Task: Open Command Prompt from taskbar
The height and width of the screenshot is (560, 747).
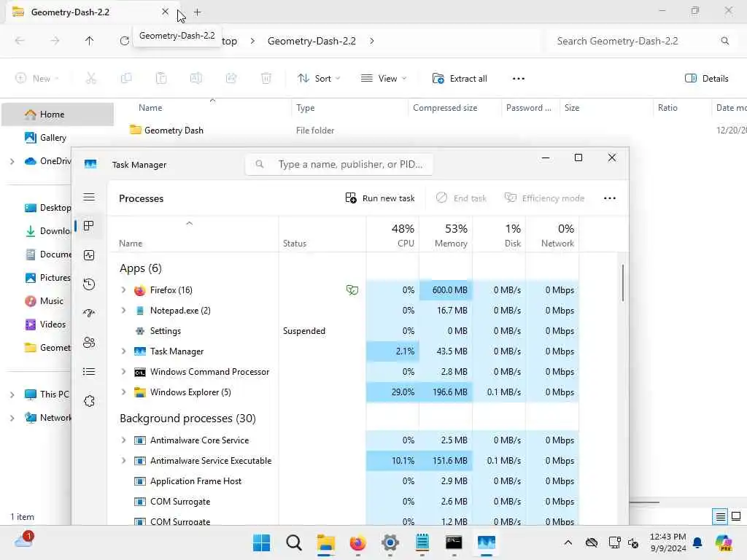Action: point(454,542)
